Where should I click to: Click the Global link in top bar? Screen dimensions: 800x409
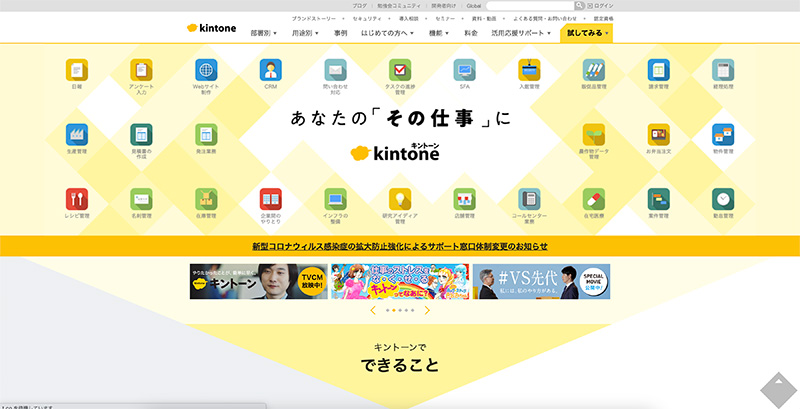click(473, 6)
